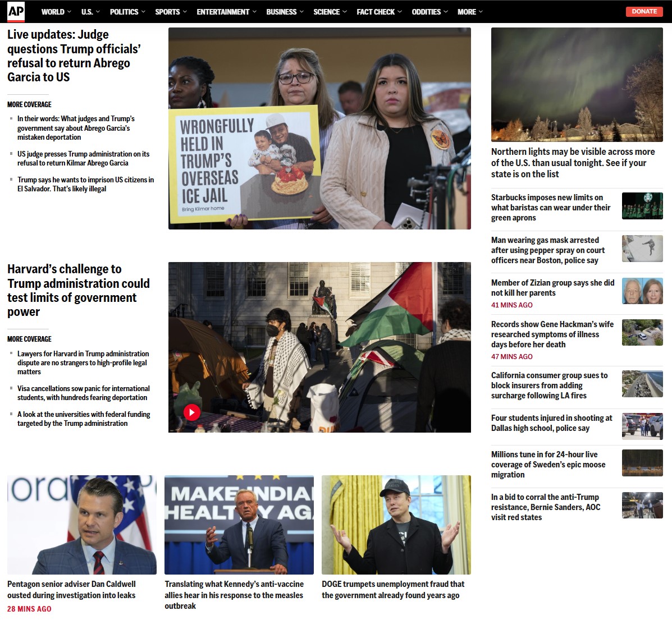
Task: Read Starbucks apron limits headline
Action: tap(551, 208)
